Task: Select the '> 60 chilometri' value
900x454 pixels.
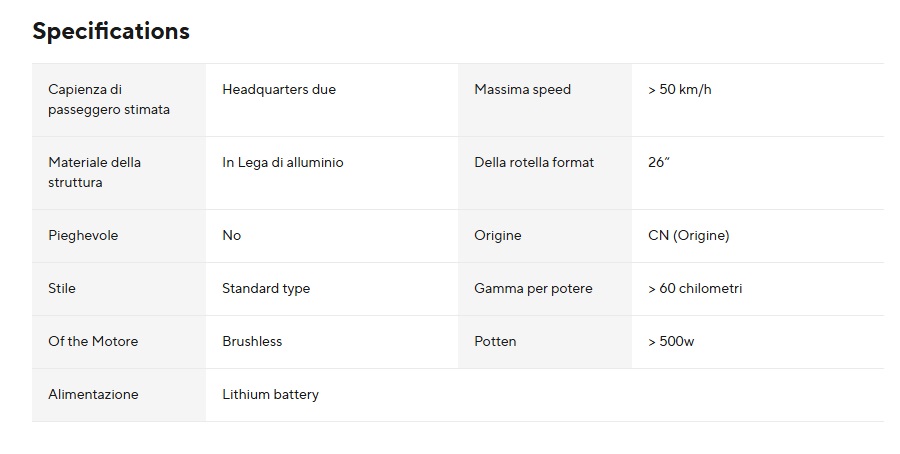Action: (695, 288)
